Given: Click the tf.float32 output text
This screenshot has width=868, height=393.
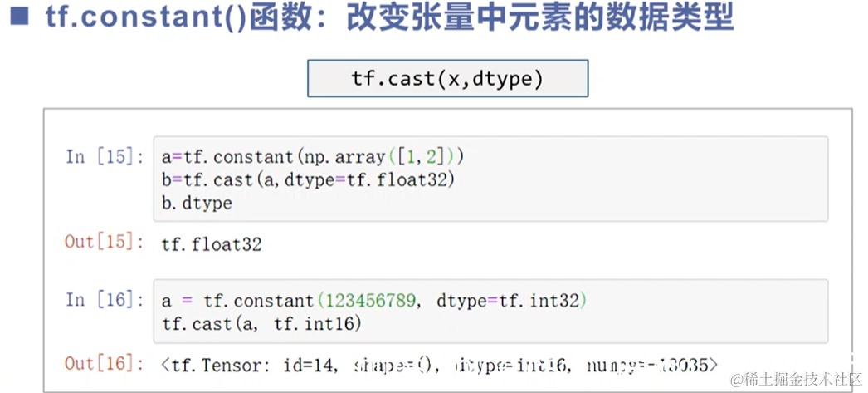Looking at the screenshot, I should [212, 244].
